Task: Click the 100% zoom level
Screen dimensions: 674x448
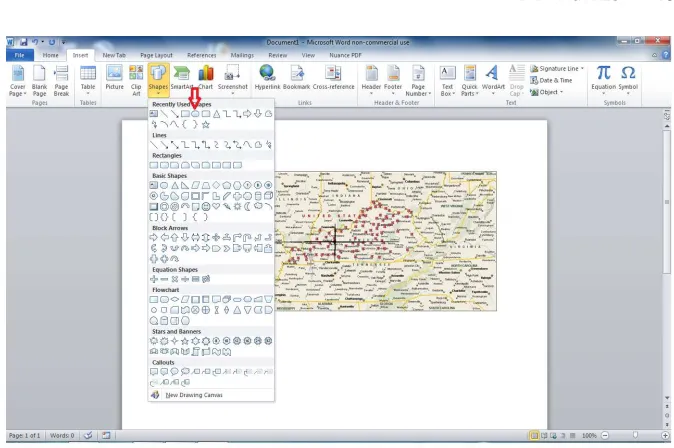Action: coord(589,436)
